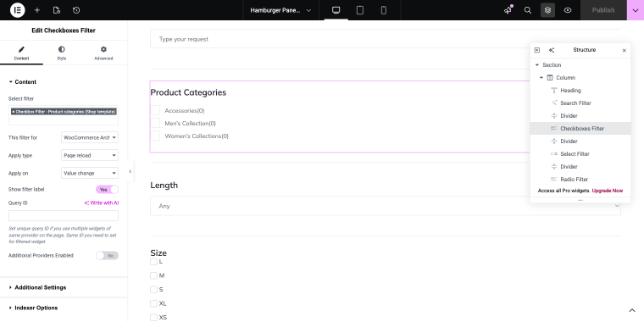Select Checkboxes Filter in Structure tree

(580, 129)
